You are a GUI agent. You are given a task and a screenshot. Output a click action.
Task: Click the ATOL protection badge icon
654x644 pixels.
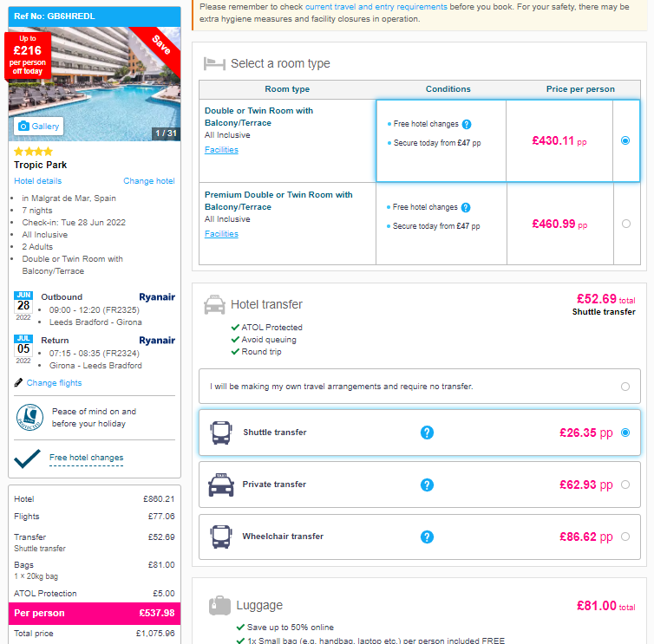pyautogui.click(x=30, y=418)
